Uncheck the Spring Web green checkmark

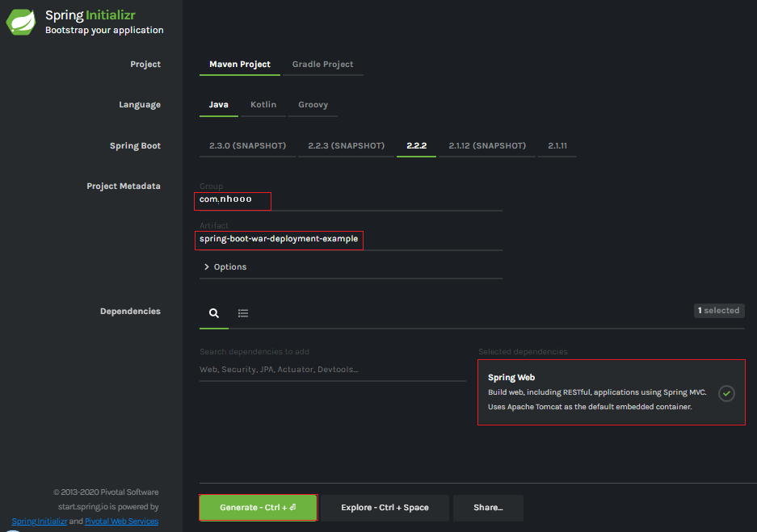click(x=726, y=393)
